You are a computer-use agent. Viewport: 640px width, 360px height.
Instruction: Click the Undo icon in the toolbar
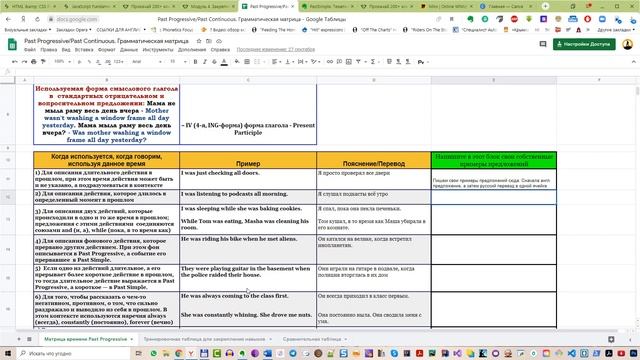(x=15, y=62)
